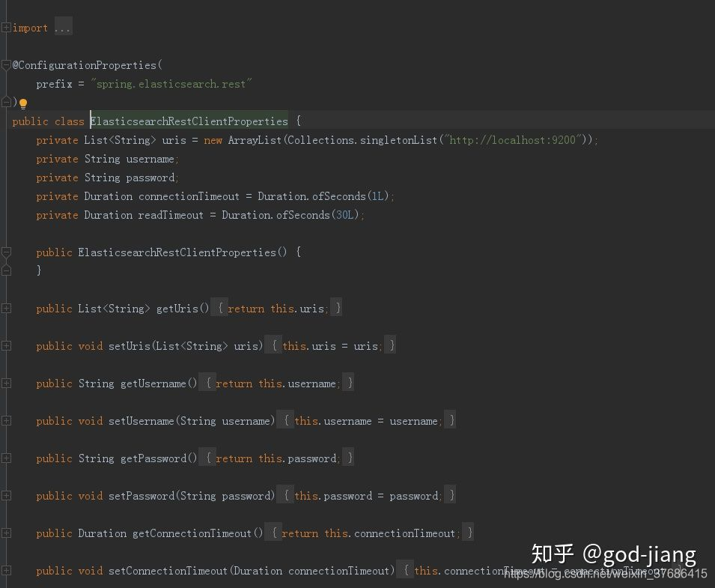Expand the folded import block
This screenshot has height=588, width=715.
pos(6,28)
